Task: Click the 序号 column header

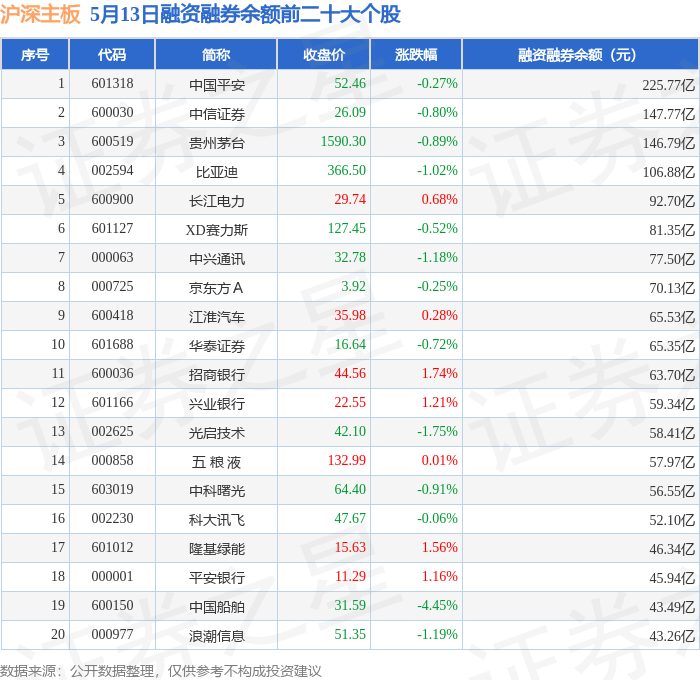Action: click(x=35, y=54)
